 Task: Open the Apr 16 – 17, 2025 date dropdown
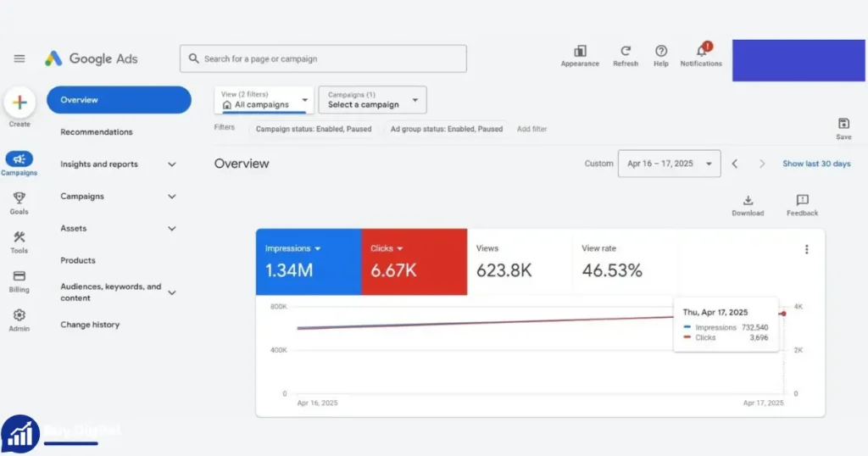[x=670, y=164]
